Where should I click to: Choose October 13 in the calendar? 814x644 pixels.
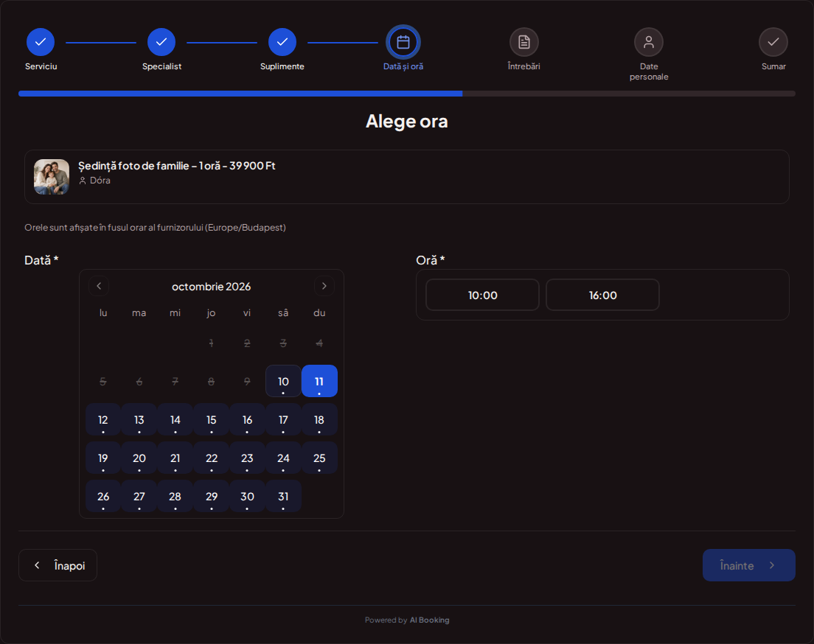(x=139, y=420)
